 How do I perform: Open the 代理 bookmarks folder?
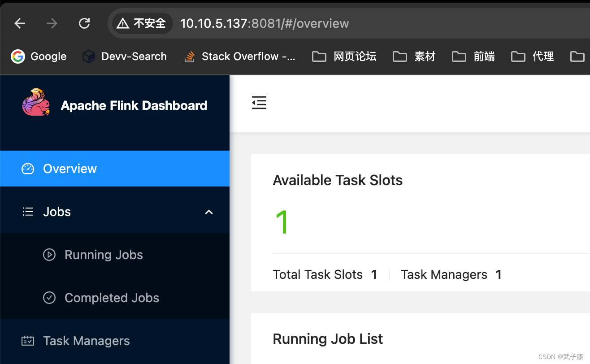click(x=532, y=56)
